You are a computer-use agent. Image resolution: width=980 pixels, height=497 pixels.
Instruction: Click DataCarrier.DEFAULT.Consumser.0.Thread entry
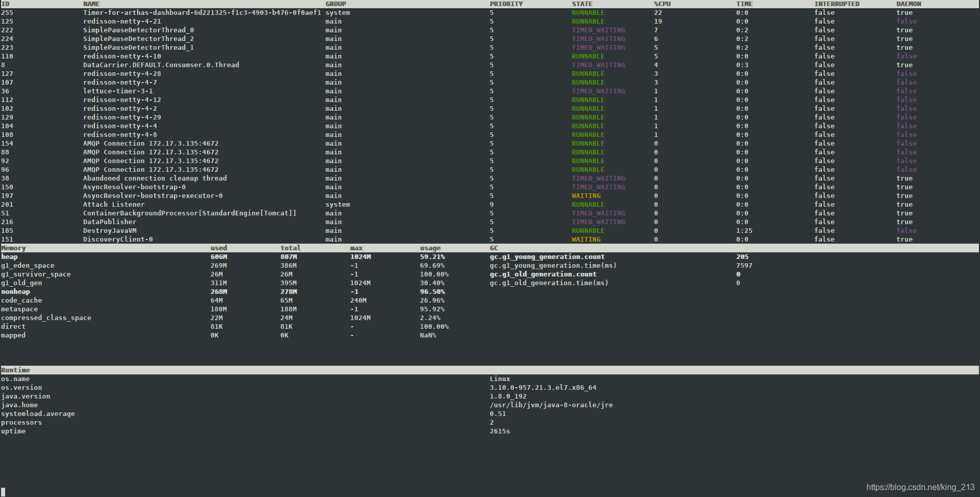pyautogui.click(x=161, y=65)
